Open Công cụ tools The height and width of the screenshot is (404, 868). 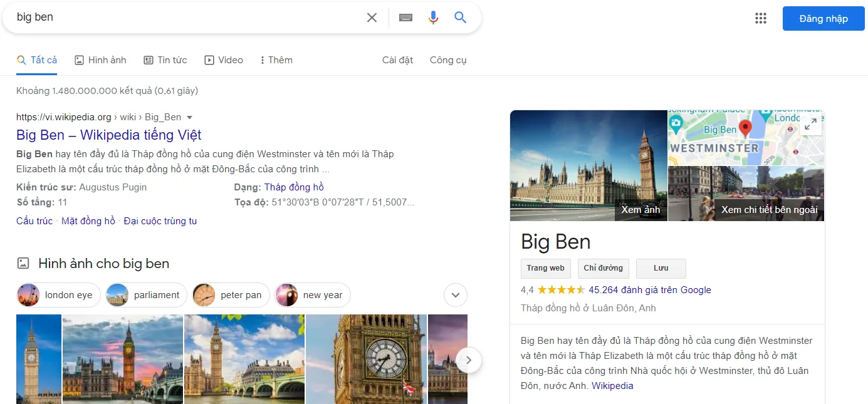point(448,60)
